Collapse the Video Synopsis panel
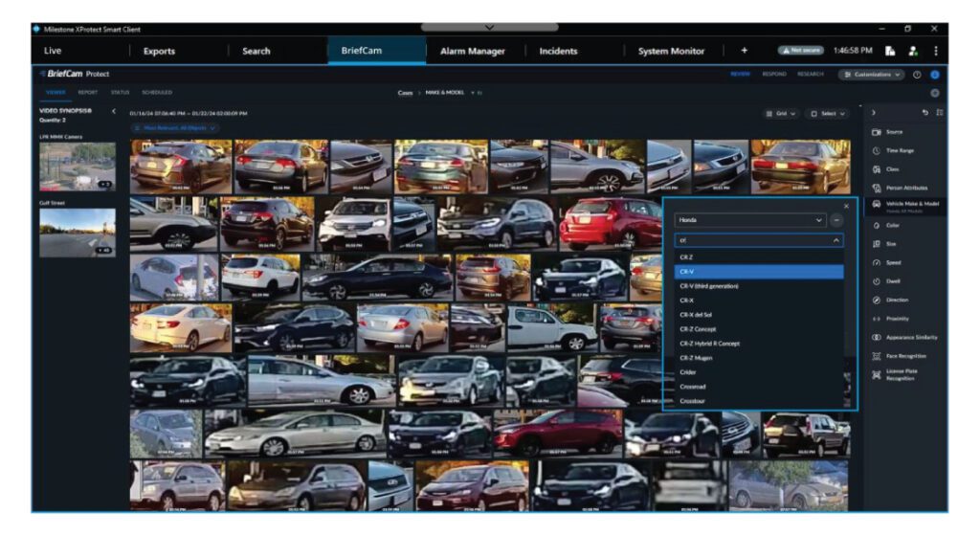Screen dimensions: 980x535 (x=114, y=111)
